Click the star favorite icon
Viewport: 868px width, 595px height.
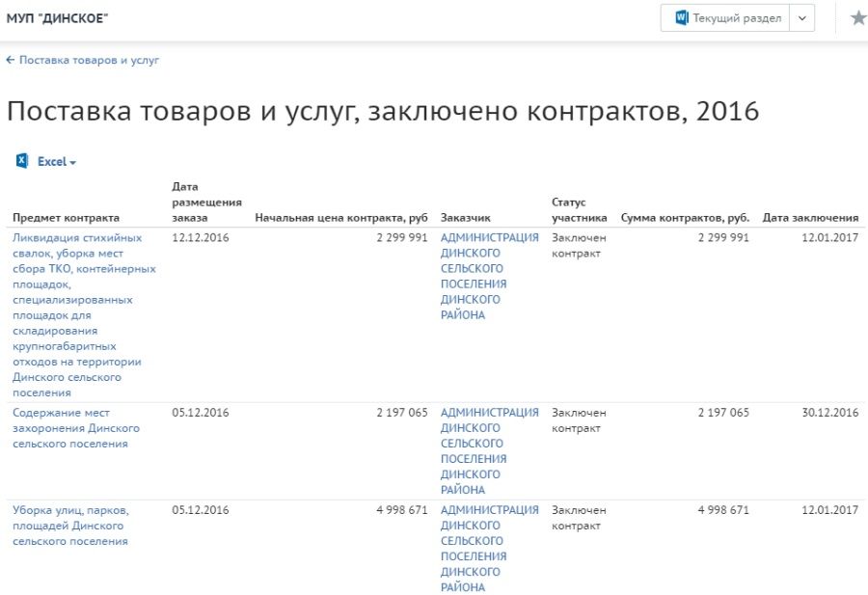pyautogui.click(x=857, y=18)
